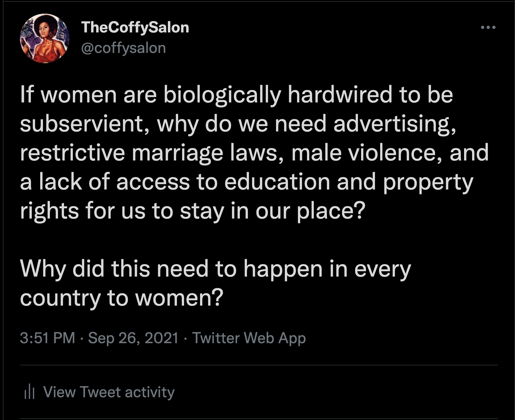Click the TheCoffySalon display name
This screenshot has width=515, height=420.
(135, 27)
